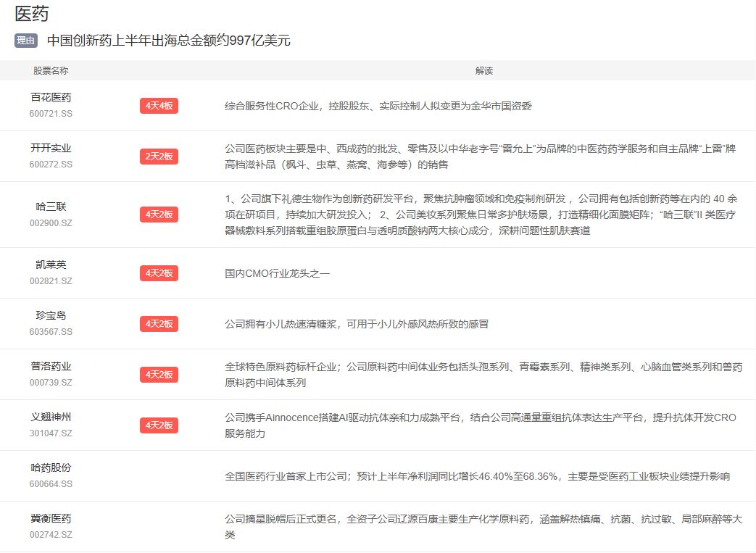Click the 医药 section heading

coord(32,14)
